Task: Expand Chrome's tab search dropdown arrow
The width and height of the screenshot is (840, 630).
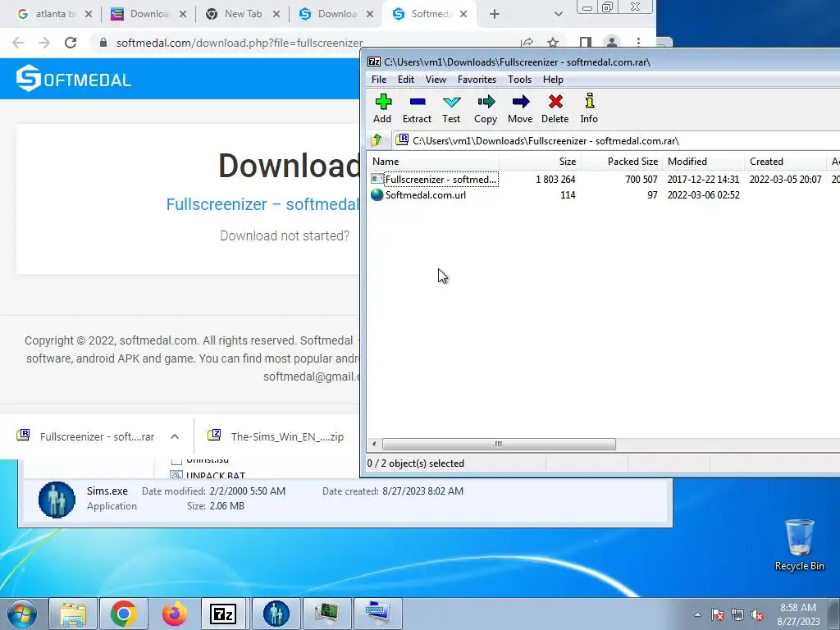Action: tap(558, 15)
